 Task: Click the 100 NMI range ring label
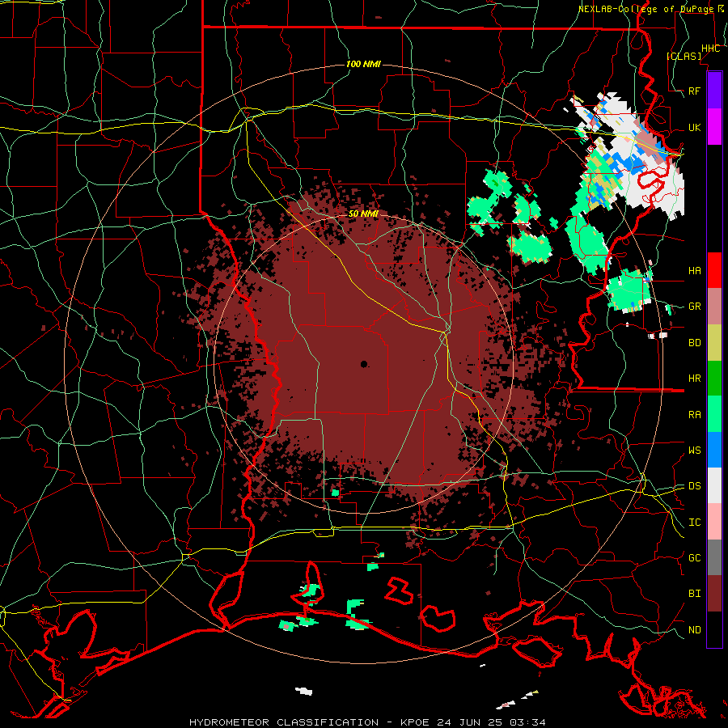363,64
